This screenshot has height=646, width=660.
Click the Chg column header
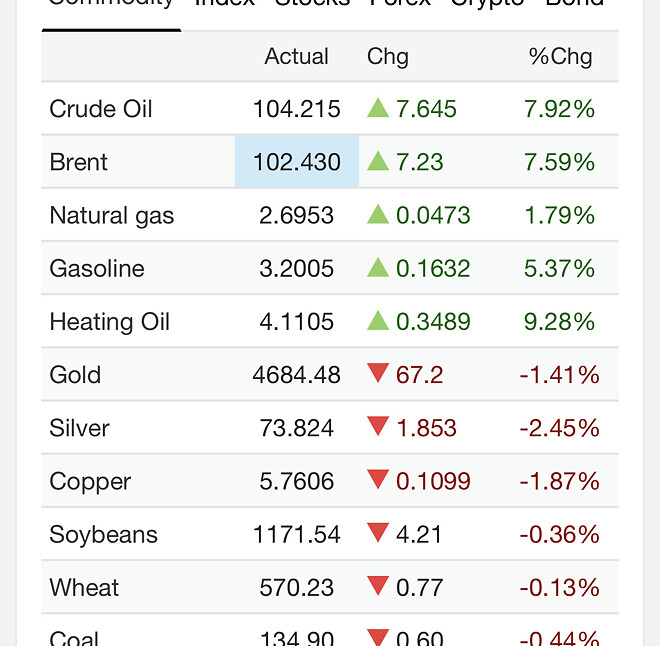point(388,56)
